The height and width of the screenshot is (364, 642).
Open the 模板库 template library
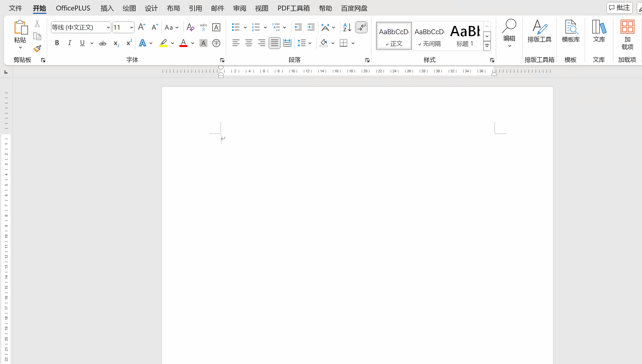tap(571, 31)
